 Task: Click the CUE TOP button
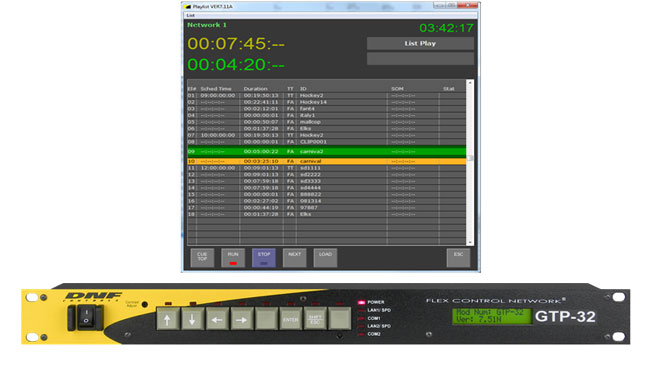coord(202,257)
